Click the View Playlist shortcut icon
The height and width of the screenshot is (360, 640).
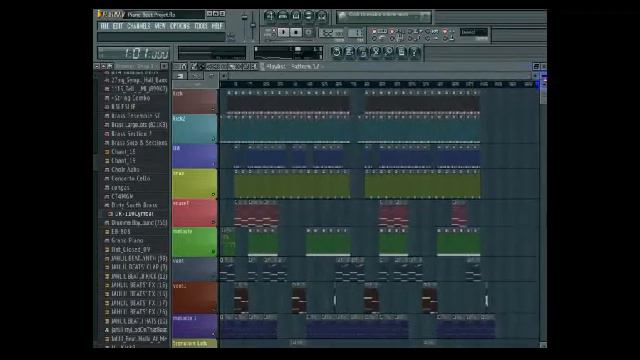(269, 16)
